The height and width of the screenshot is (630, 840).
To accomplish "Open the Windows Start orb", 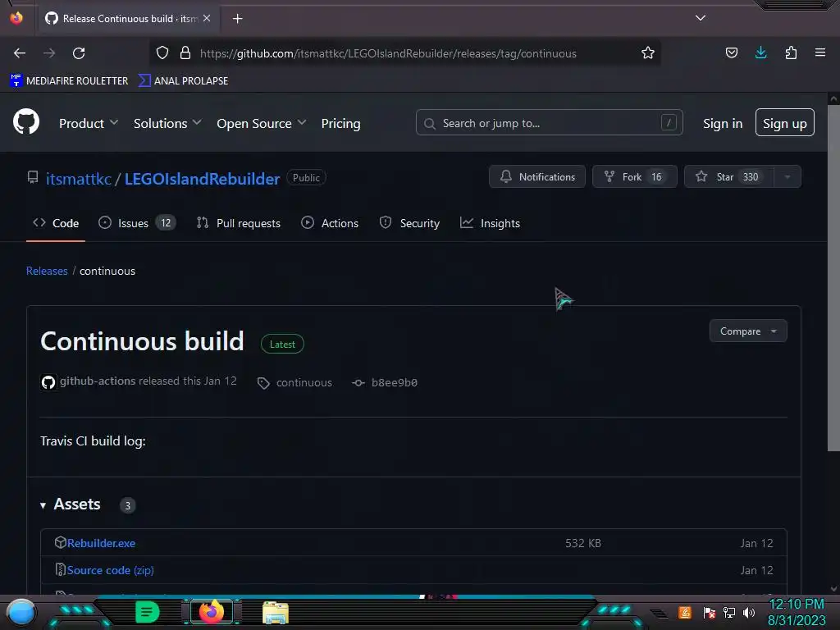I will coord(21,612).
